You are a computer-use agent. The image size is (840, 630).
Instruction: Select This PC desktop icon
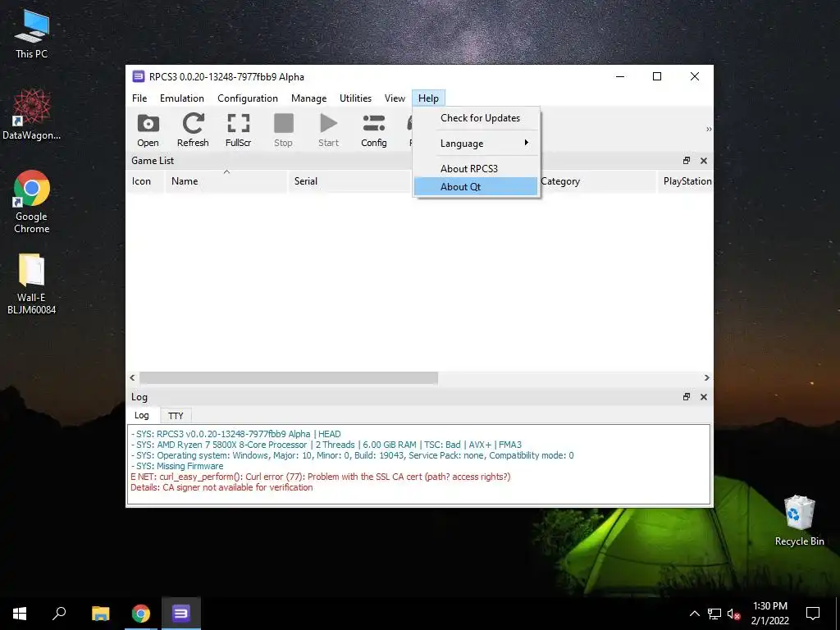pyautogui.click(x=32, y=34)
